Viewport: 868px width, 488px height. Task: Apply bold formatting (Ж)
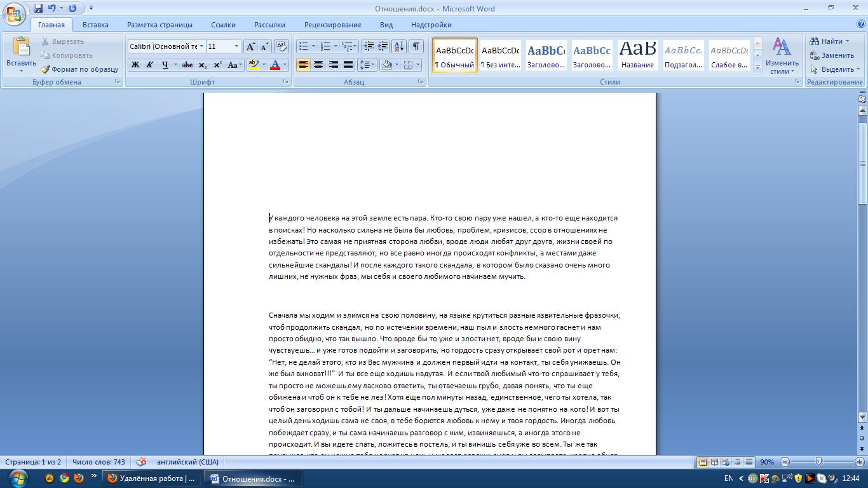135,65
